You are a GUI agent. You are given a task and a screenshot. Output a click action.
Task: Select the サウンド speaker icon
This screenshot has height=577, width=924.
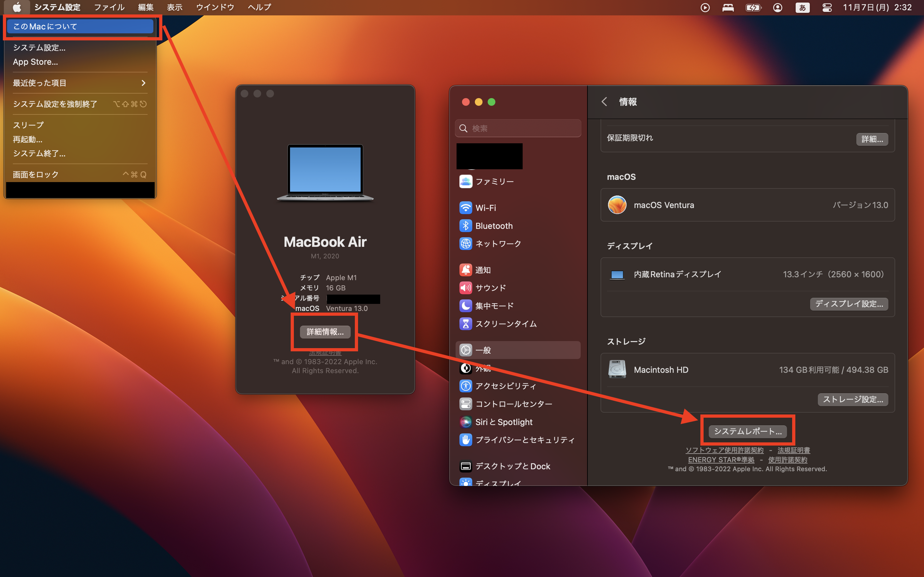(x=466, y=288)
